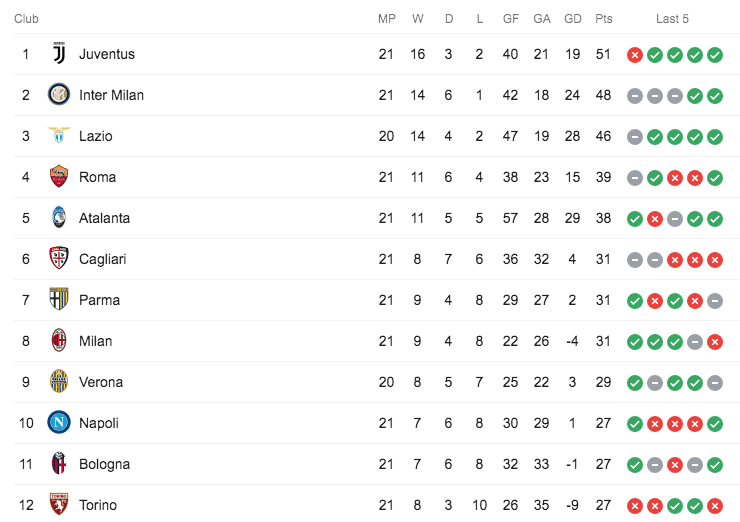Click the Torino club crest
Screen dimensions: 740x522
[x=59, y=505]
